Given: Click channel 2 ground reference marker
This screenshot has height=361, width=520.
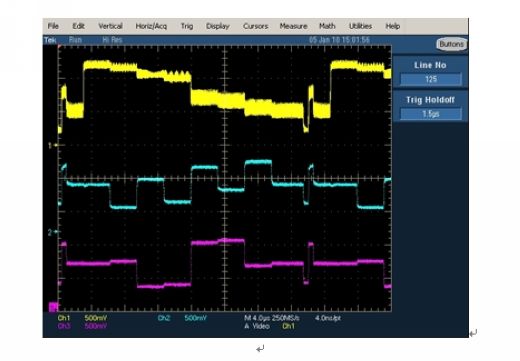Looking at the screenshot, I should click(x=52, y=232).
